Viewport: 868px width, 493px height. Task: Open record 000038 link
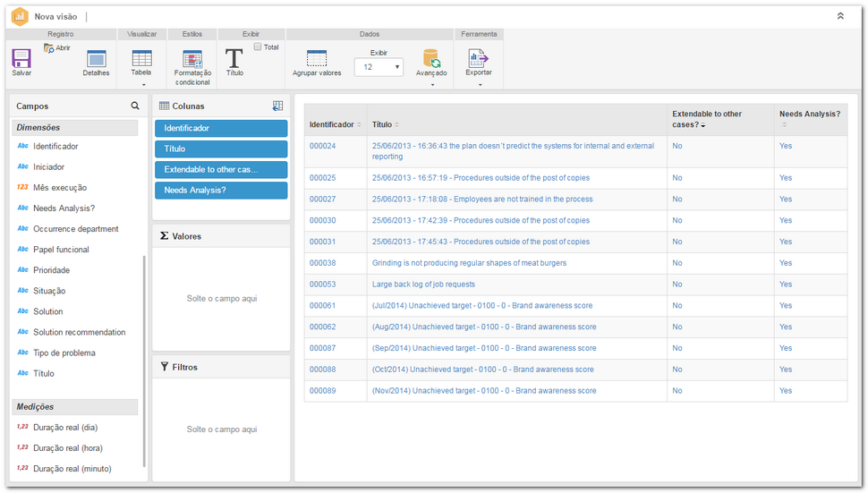(323, 263)
